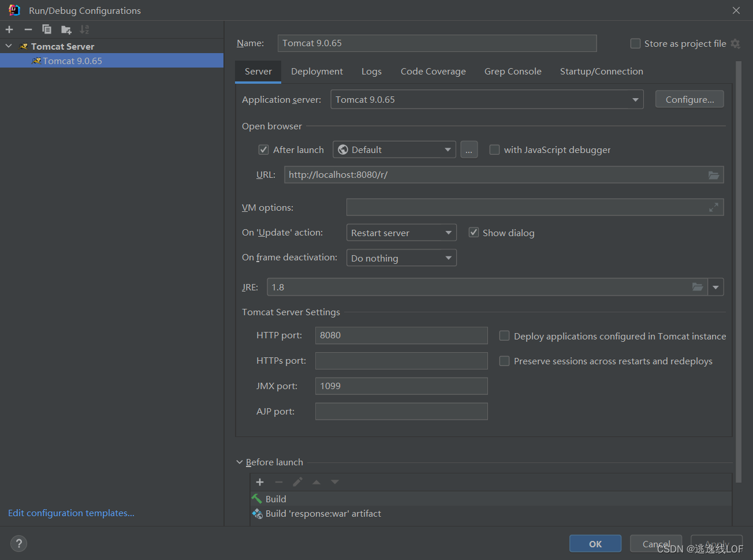This screenshot has height=560, width=753.
Task: Close Run/Debug Configurations dialog
Action: coord(736,10)
